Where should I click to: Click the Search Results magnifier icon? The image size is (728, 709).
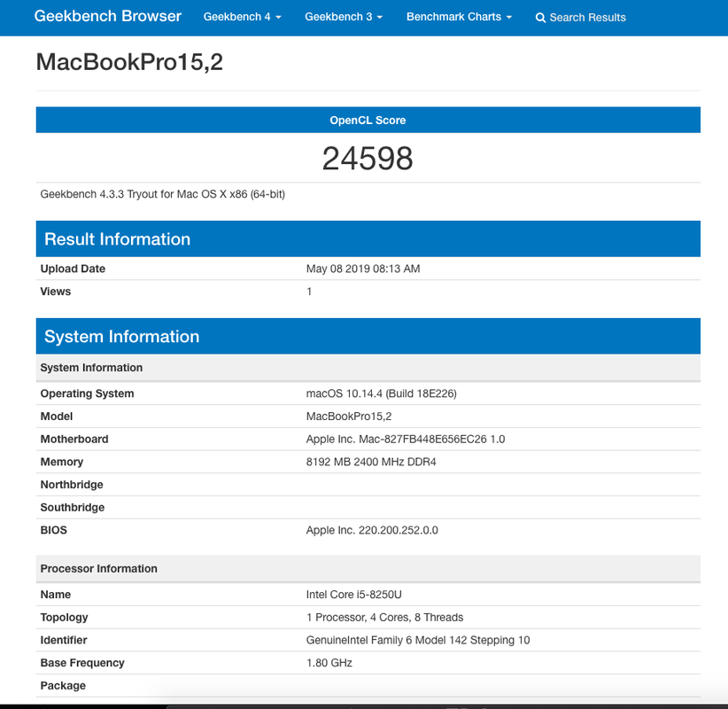540,18
